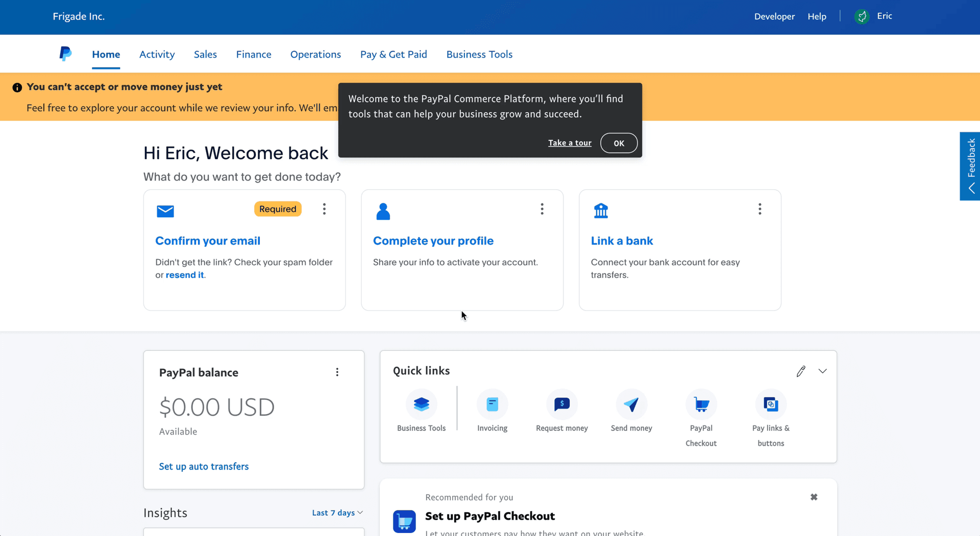This screenshot has height=536, width=980.
Task: Expand the Feedback side panel
Action: pos(970,166)
